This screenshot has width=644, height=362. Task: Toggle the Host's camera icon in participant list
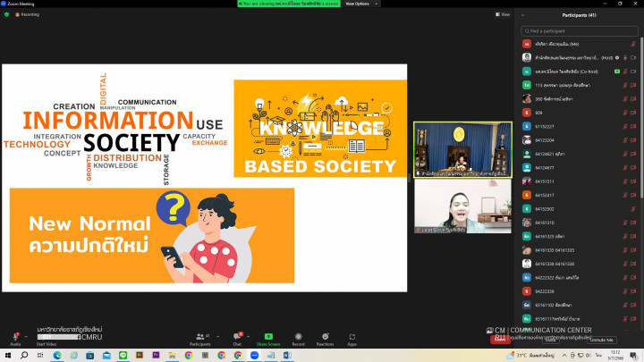click(633, 58)
